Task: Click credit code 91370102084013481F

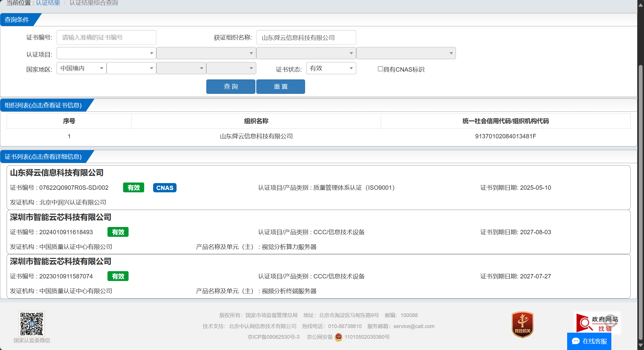Action: click(x=506, y=136)
